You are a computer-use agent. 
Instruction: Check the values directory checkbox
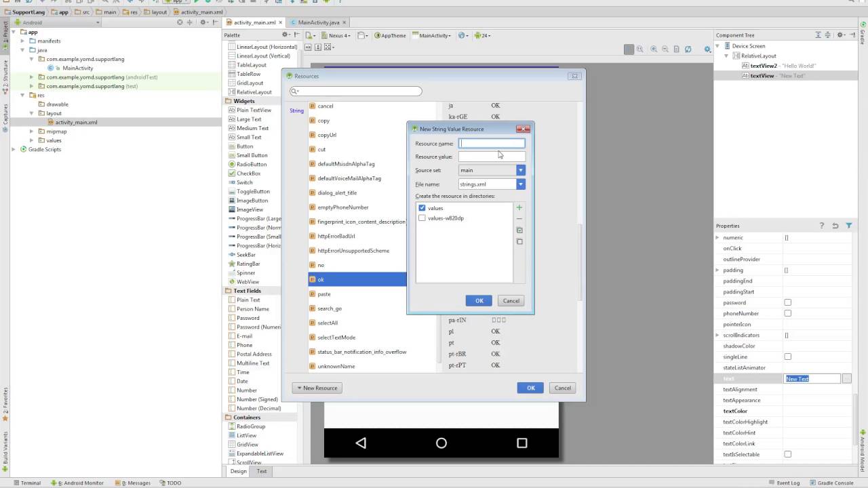coord(422,208)
